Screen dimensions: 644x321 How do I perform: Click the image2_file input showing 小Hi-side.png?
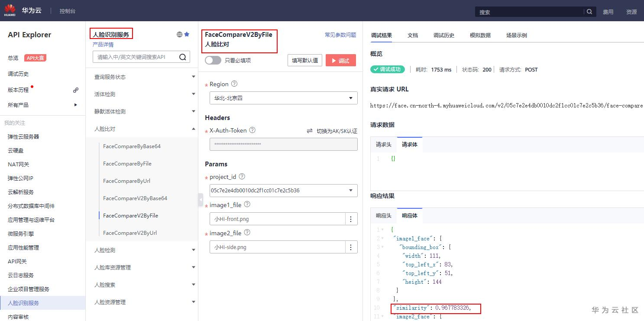point(278,247)
